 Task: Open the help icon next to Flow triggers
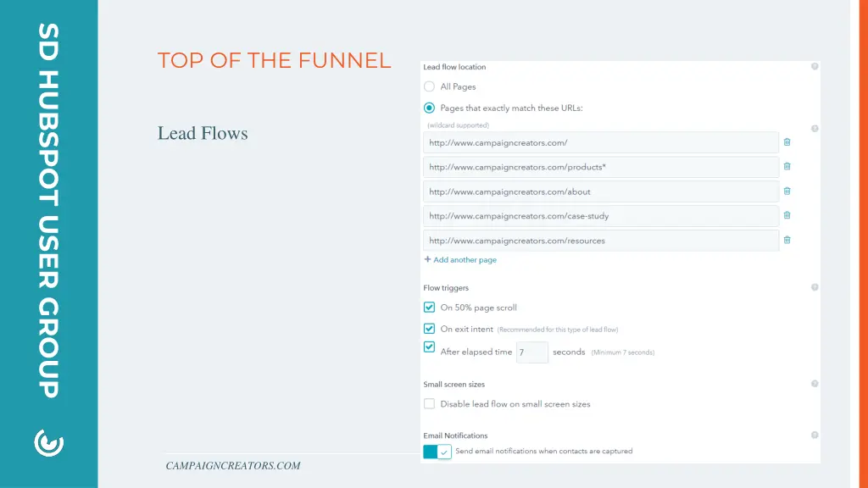(815, 287)
